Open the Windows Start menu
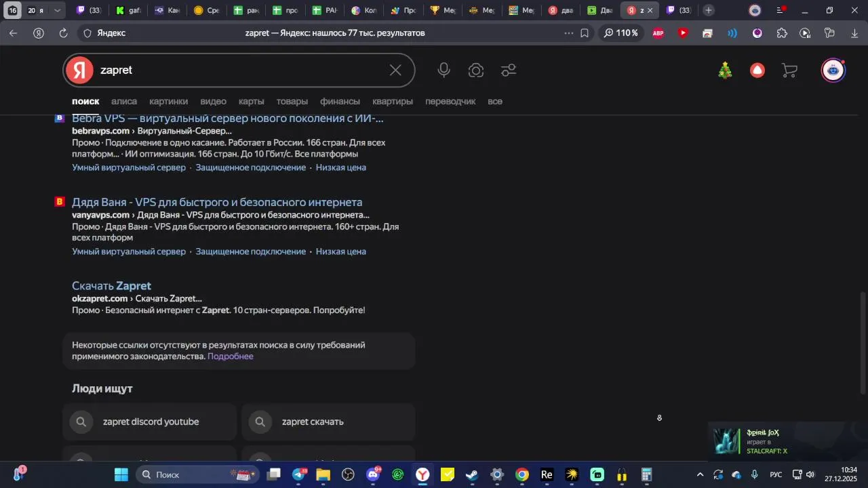868x488 pixels. (121, 474)
